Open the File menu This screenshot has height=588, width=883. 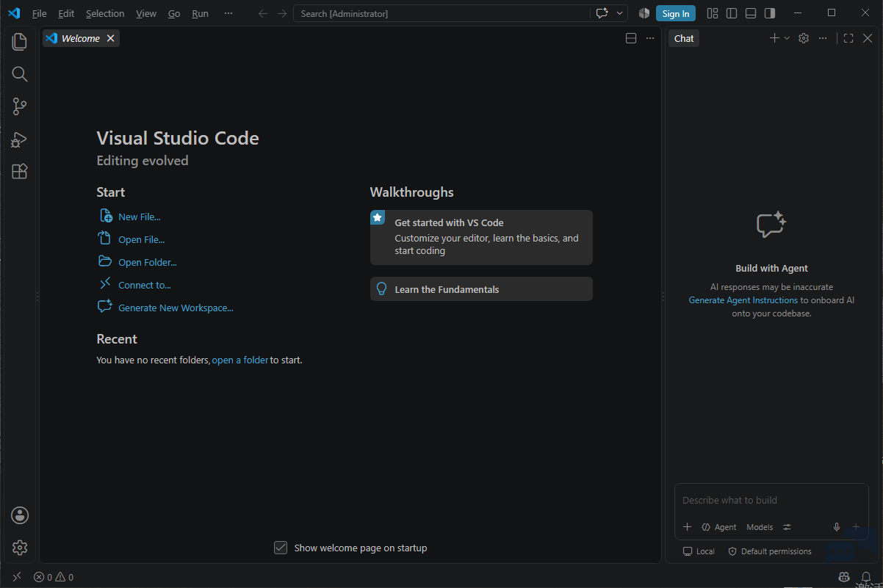(40, 13)
